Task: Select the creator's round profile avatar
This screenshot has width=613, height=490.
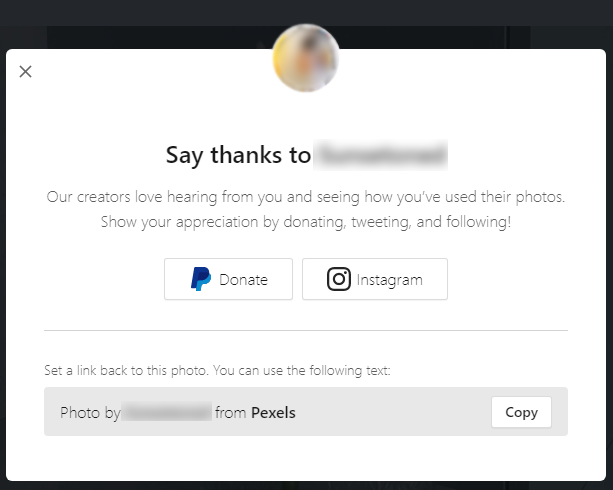Action: (x=306, y=58)
